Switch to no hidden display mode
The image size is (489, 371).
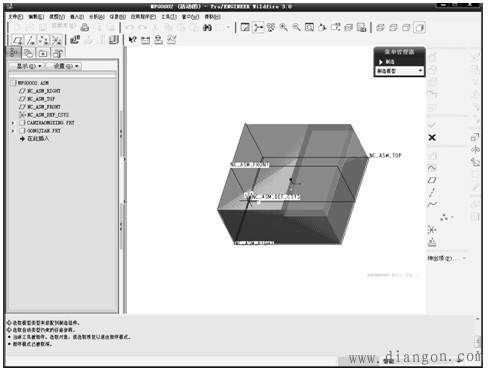[406, 27]
